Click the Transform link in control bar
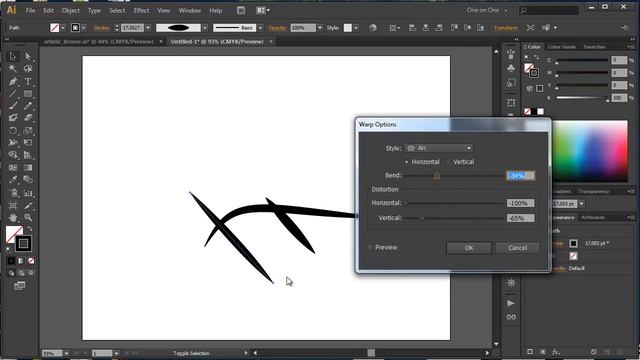The width and height of the screenshot is (640, 360). pyautogui.click(x=506, y=28)
